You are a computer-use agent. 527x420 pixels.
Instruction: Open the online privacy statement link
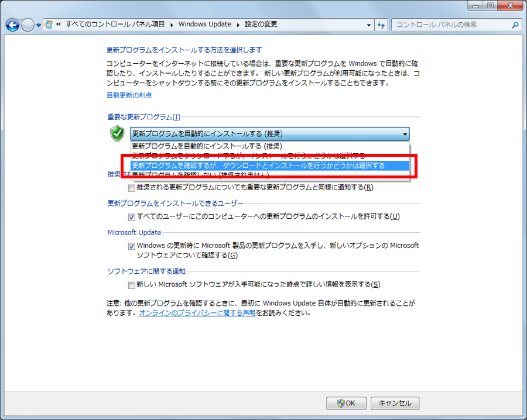coord(197,313)
